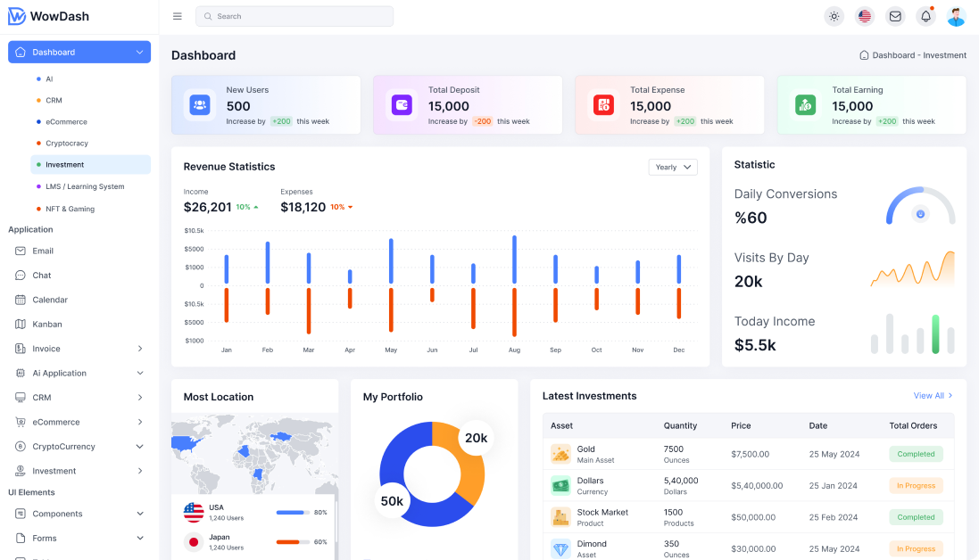The image size is (979, 560).
Task: Click the Total Deposit wallet icon
Action: (402, 105)
